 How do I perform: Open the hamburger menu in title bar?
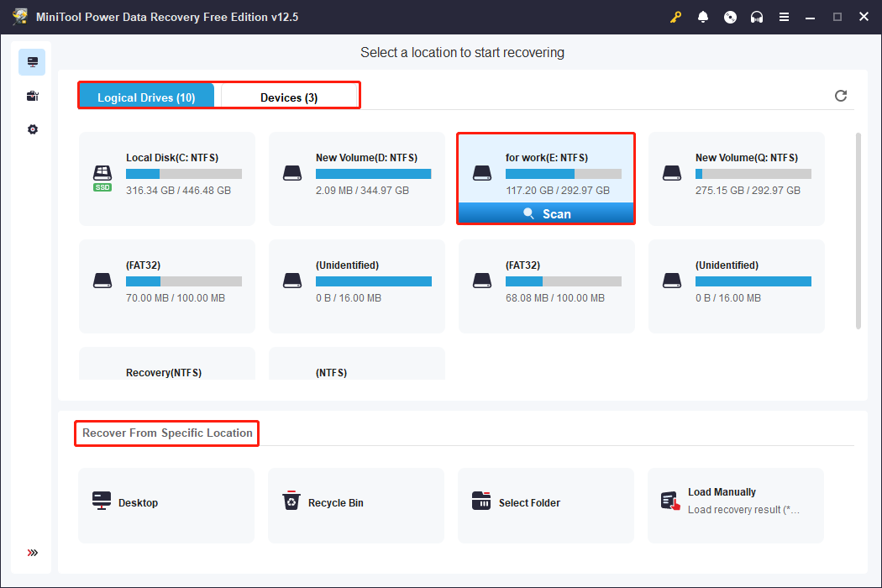point(784,17)
